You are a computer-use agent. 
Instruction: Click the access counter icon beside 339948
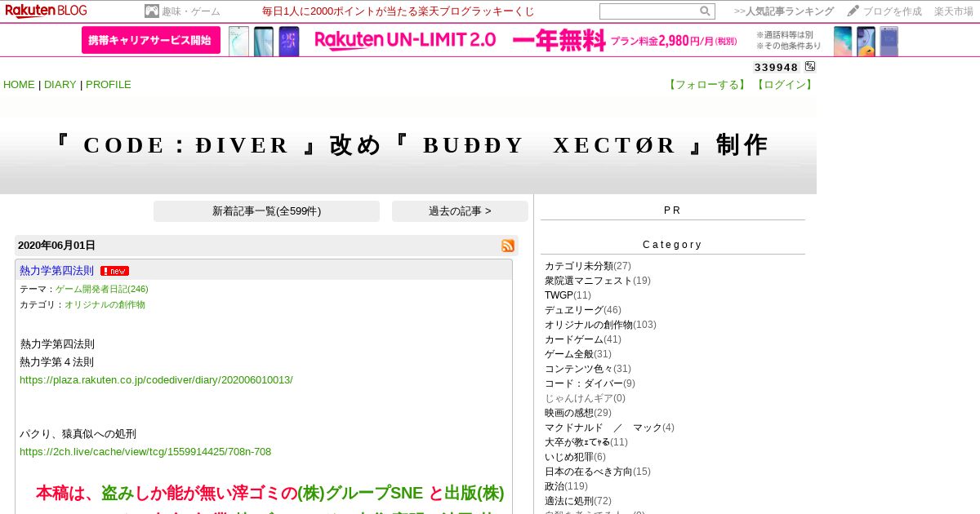point(810,67)
